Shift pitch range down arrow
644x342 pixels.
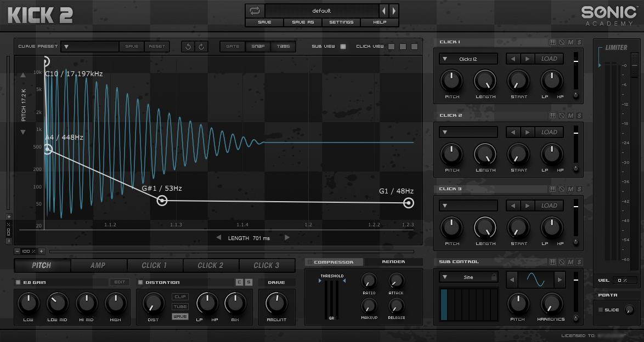tap(23, 132)
